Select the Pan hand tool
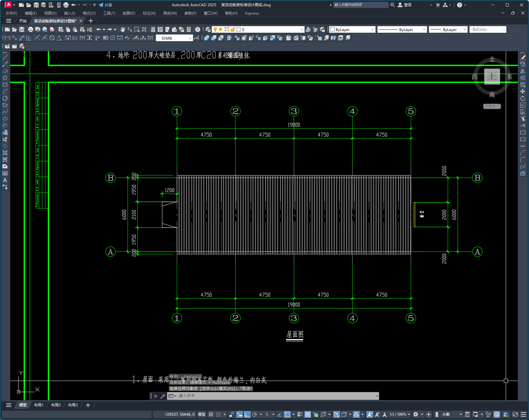The width and height of the screenshot is (529, 420). (123, 29)
